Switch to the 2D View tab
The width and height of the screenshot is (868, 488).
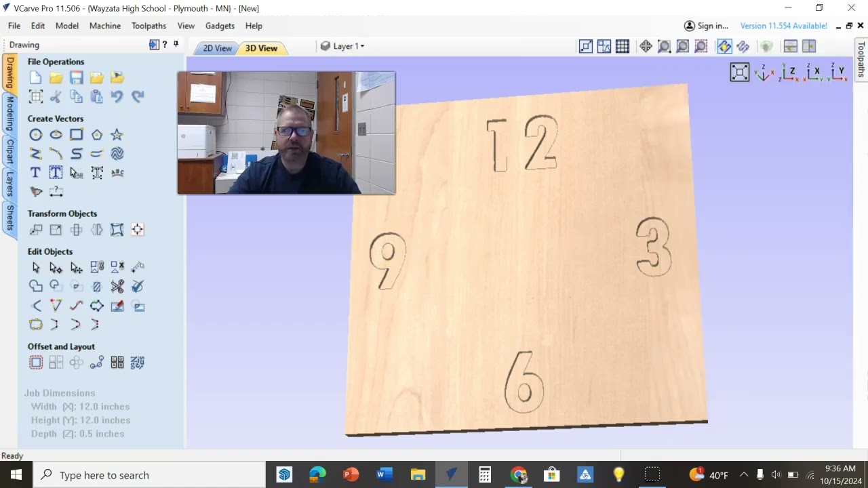[217, 48]
